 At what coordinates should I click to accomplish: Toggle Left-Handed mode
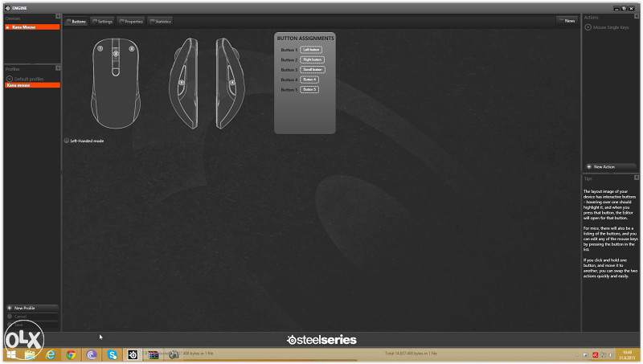click(x=67, y=141)
